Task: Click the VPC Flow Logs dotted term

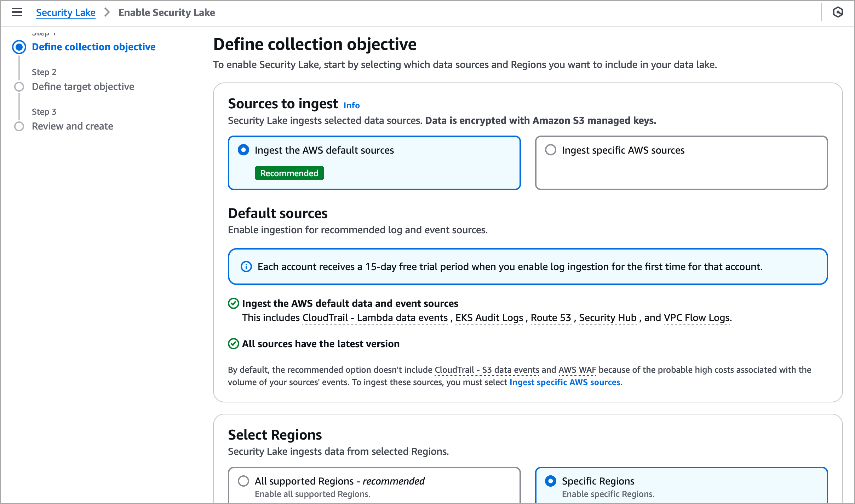Action: click(696, 318)
